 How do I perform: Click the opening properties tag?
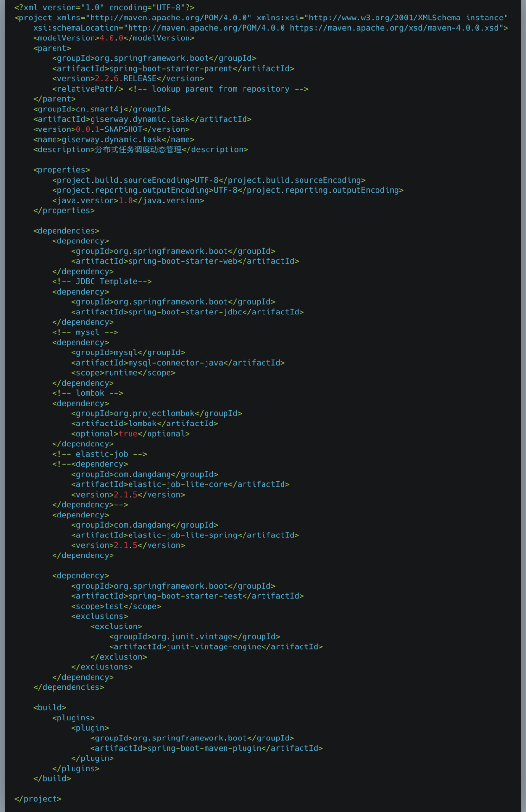(61, 170)
